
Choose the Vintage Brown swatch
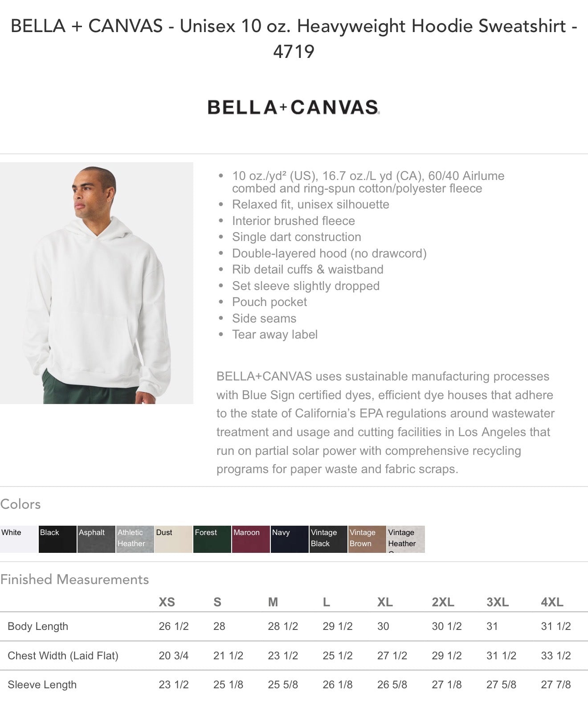pos(367,539)
